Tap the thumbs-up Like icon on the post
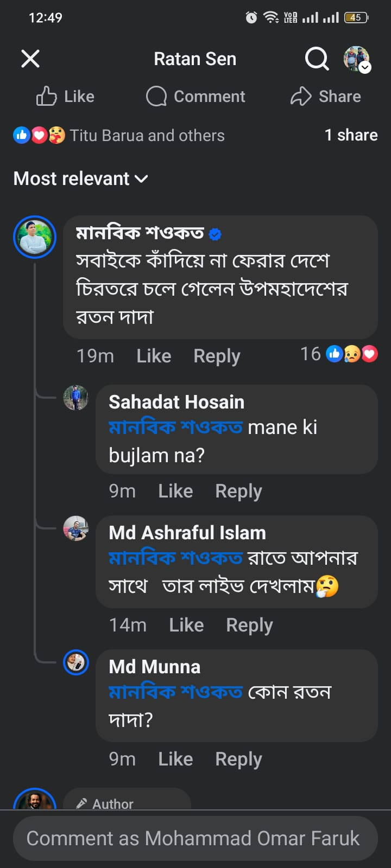391x868 pixels. (x=47, y=97)
